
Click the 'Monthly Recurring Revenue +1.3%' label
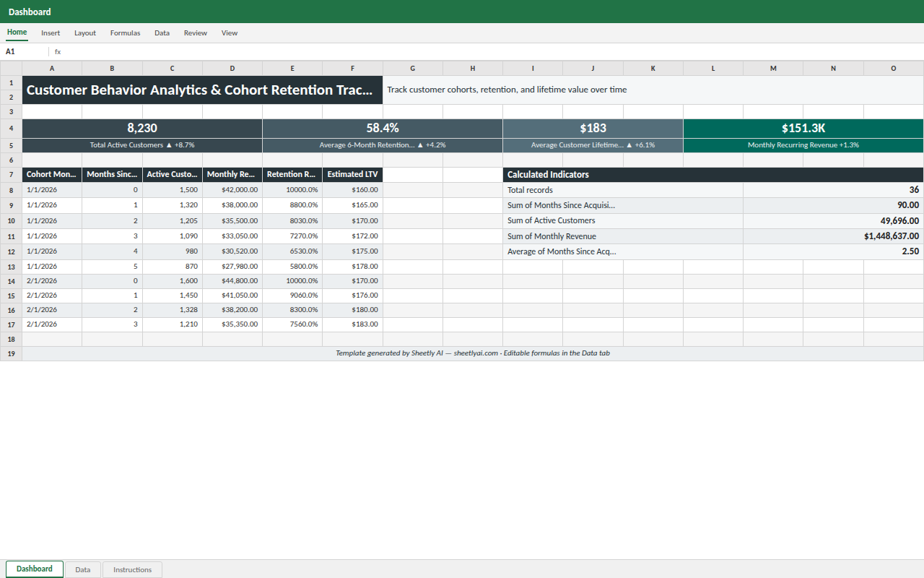click(x=803, y=145)
